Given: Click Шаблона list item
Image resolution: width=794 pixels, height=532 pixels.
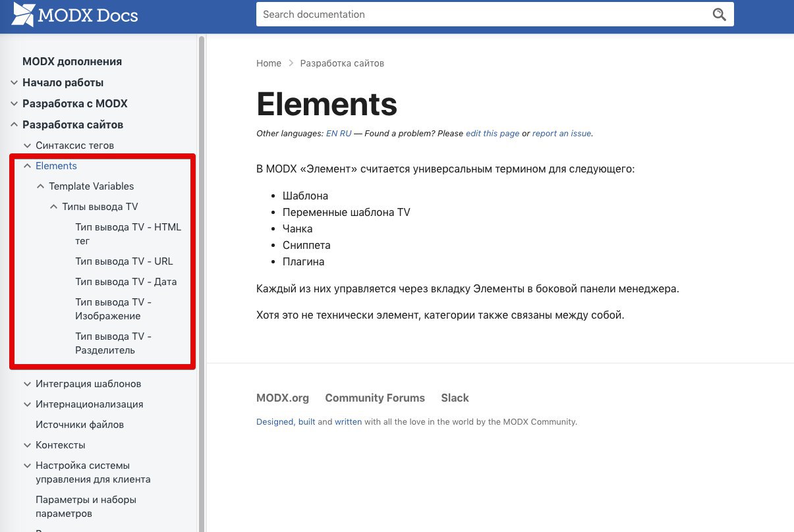Looking at the screenshot, I should point(305,196).
